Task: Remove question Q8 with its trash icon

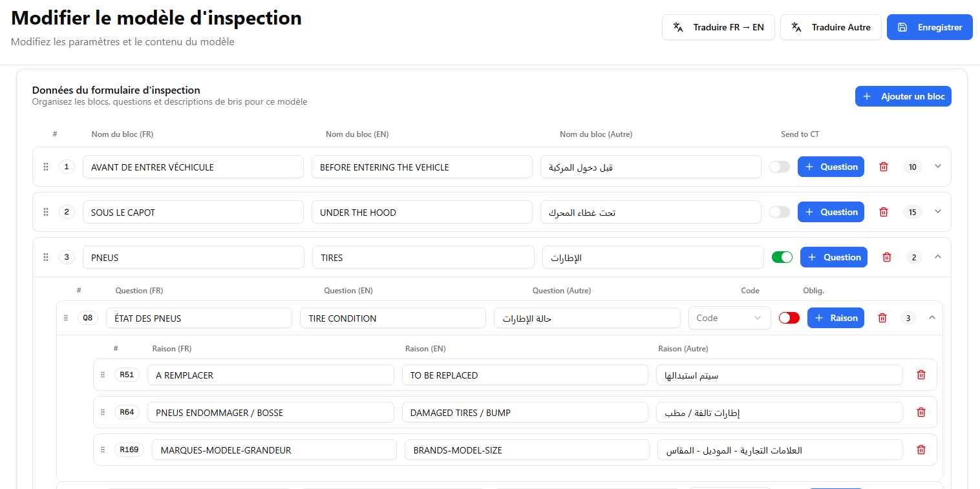Action: (x=882, y=318)
